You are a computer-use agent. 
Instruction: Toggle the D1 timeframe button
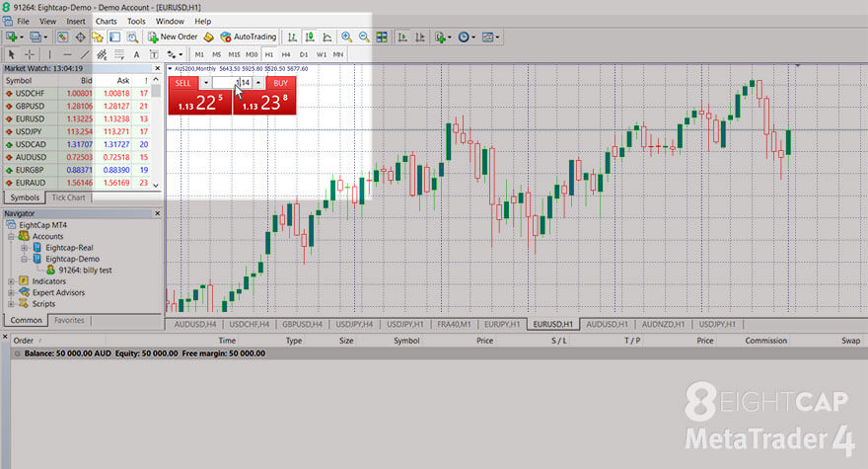point(304,54)
